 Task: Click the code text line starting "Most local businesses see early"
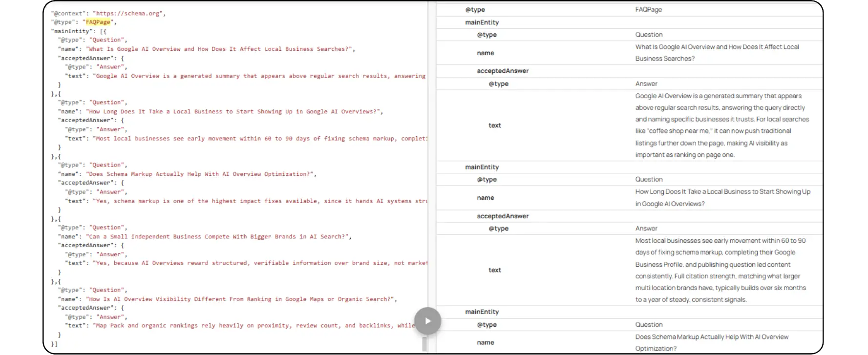246,139
